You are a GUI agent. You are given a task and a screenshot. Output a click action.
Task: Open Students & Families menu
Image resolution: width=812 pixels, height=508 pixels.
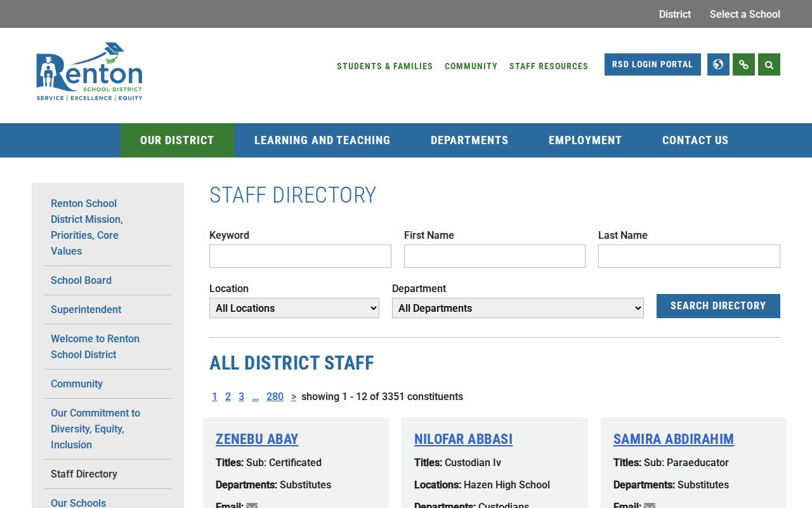(x=384, y=66)
